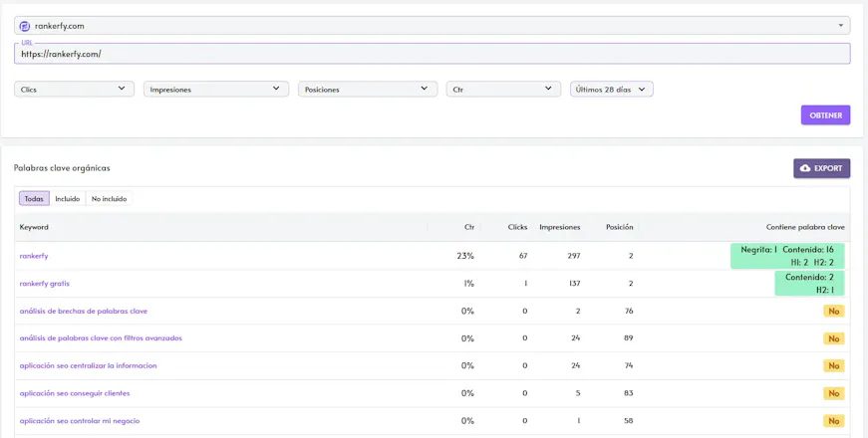The width and height of the screenshot is (868, 438).
Task: Open aplicación seo centralizar la informacion link
Action: point(88,365)
